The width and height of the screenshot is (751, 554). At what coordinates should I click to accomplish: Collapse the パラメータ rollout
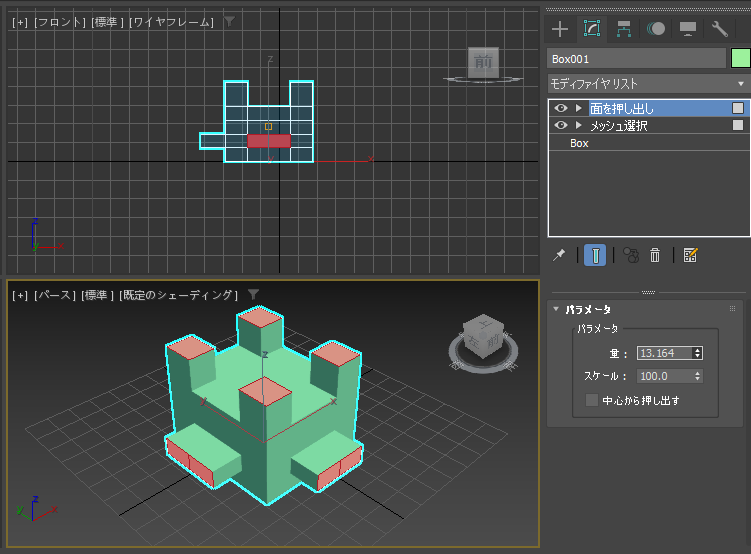pos(556,309)
